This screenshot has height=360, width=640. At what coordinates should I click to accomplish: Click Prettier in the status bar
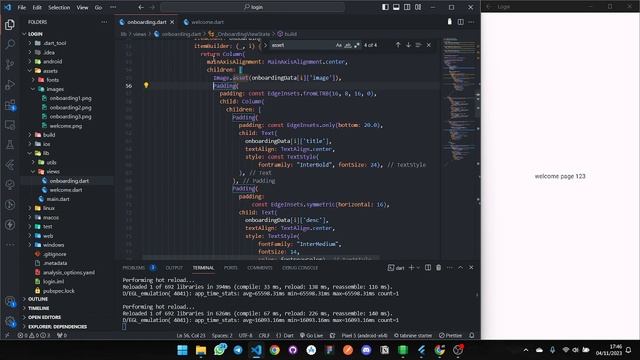click(450, 336)
